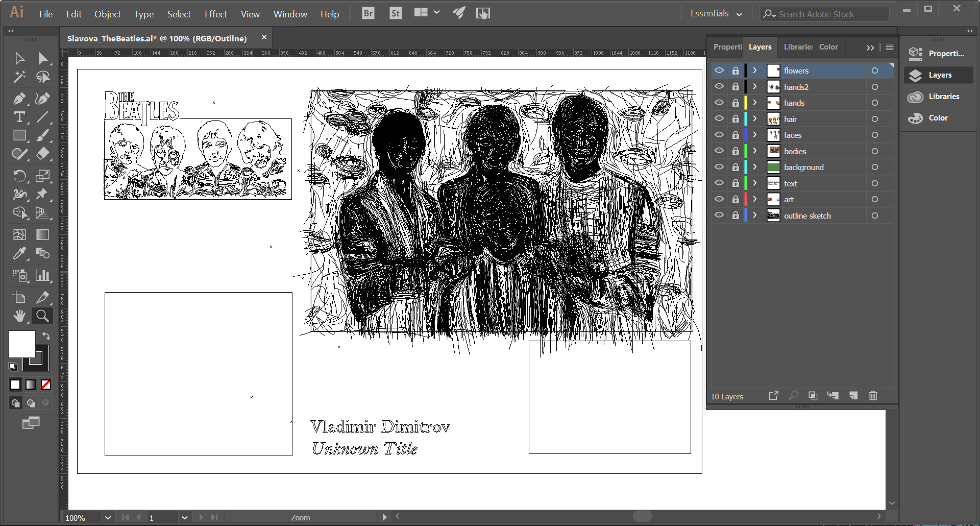Click the Stroke color swatch

(42, 364)
